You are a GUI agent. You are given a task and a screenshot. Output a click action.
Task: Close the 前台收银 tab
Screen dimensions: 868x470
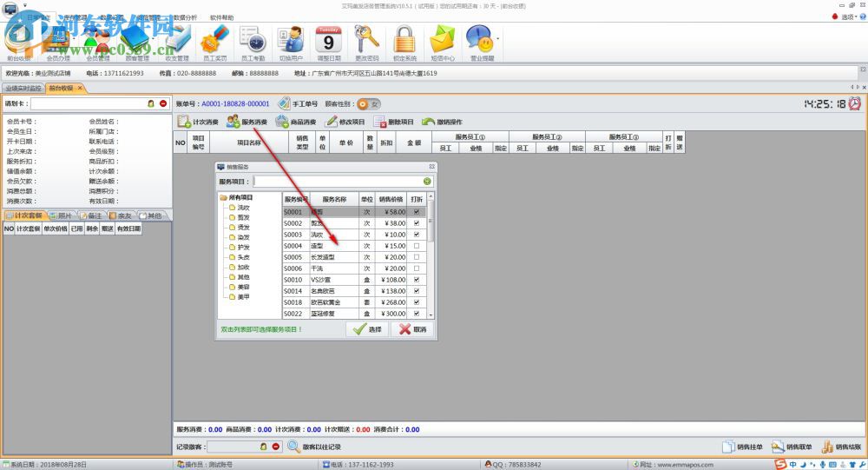(x=80, y=88)
